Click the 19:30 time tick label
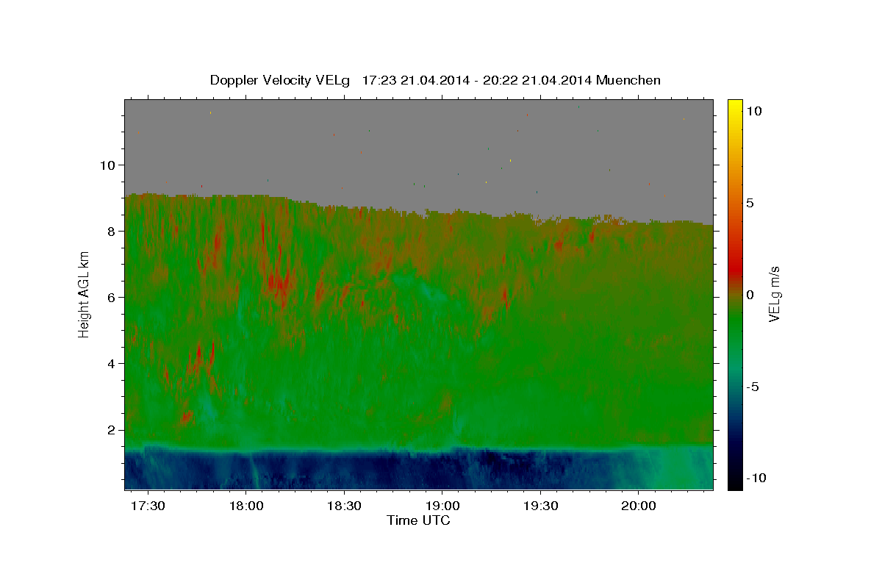Screen dimensions: 882x588 pos(539,506)
